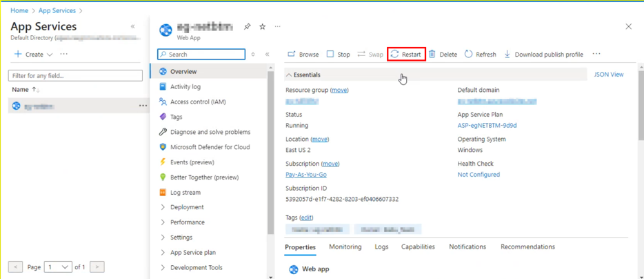Switch to the Capabilities tab
This screenshot has width=644, height=279.
418,247
